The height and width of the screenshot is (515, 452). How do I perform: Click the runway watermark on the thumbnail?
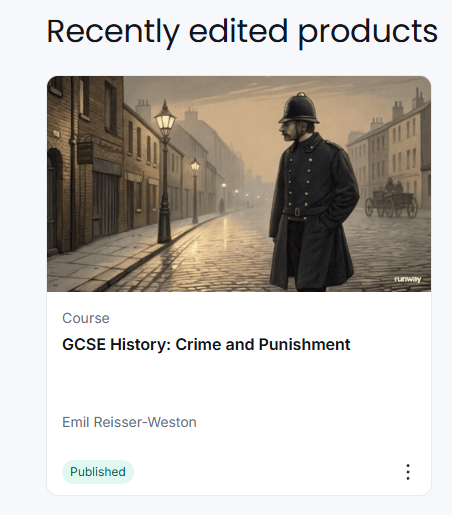click(408, 279)
